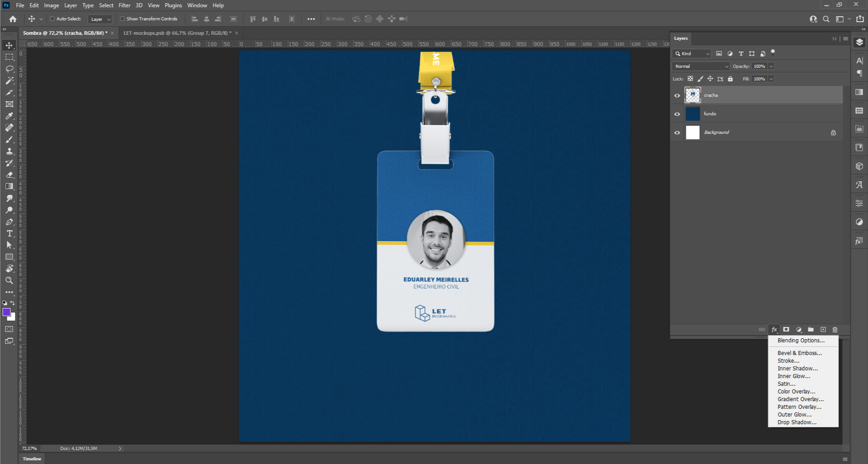Click the purple foreground color swatch
This screenshot has width=868, height=464.
(x=6, y=312)
